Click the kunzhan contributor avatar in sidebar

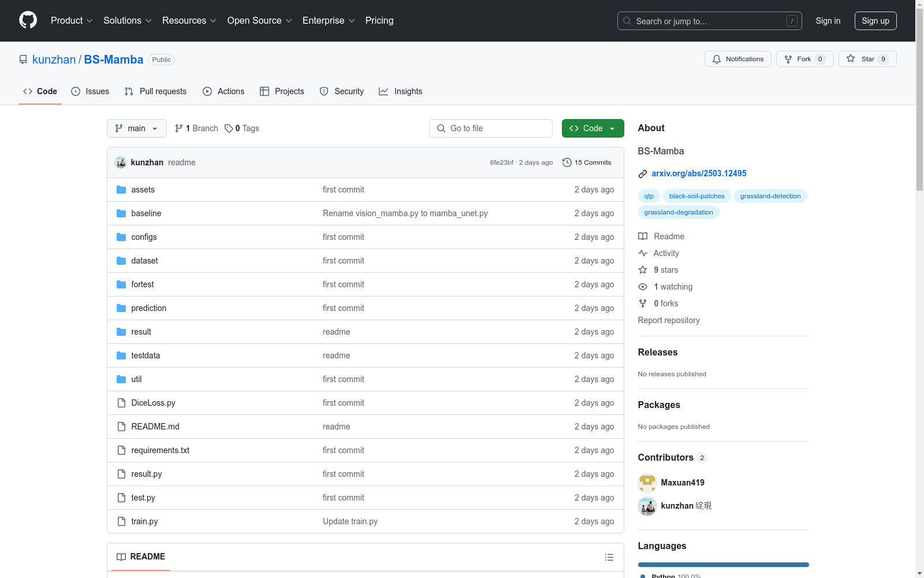click(x=647, y=506)
